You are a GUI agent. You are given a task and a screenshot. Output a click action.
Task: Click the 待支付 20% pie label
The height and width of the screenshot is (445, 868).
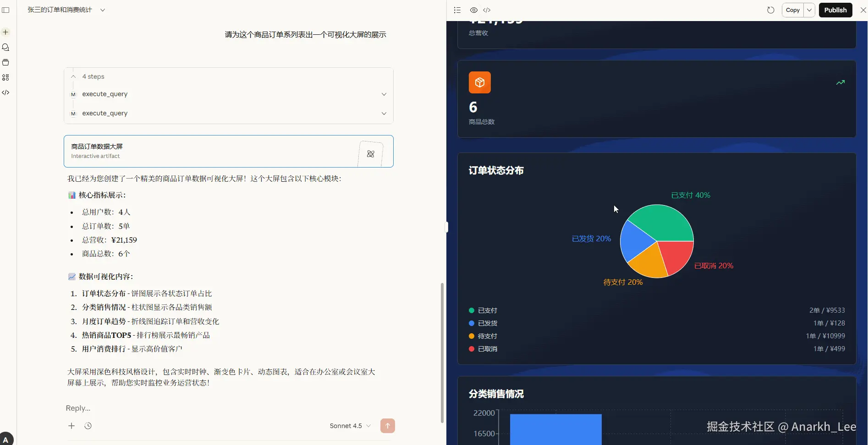[x=623, y=282]
